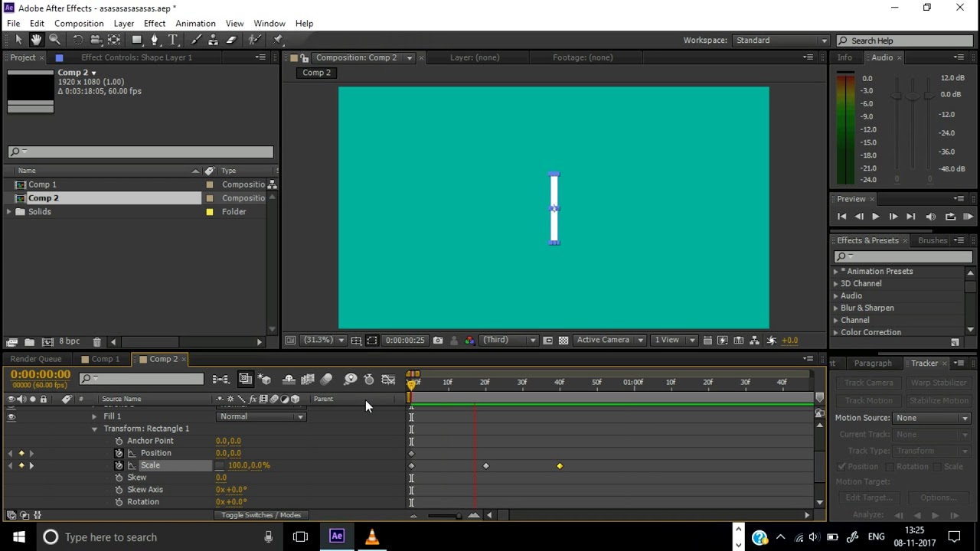Screen dimensions: 980x551
Task: Open the Graph Editor
Action: click(388, 380)
